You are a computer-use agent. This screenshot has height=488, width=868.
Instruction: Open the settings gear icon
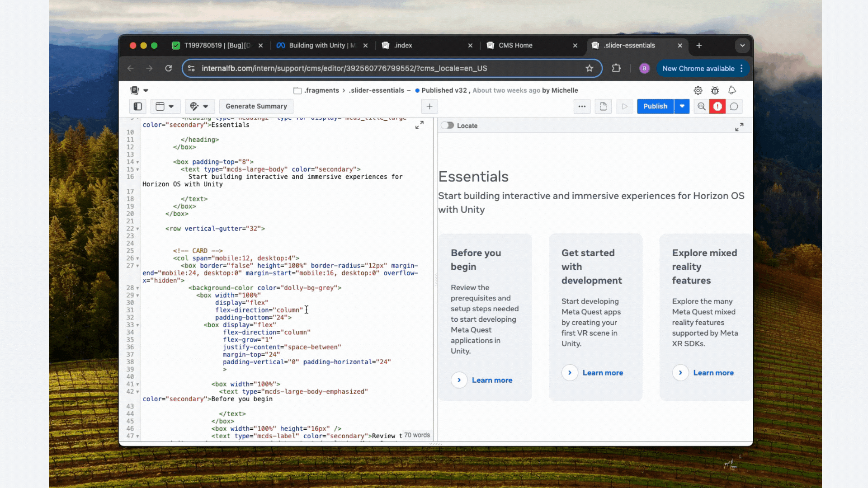click(x=698, y=90)
